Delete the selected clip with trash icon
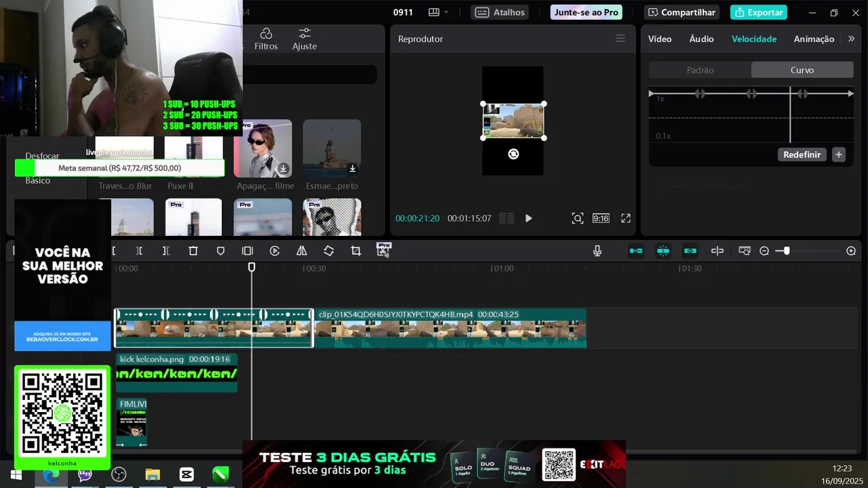The width and height of the screenshot is (868, 488). pos(193,251)
